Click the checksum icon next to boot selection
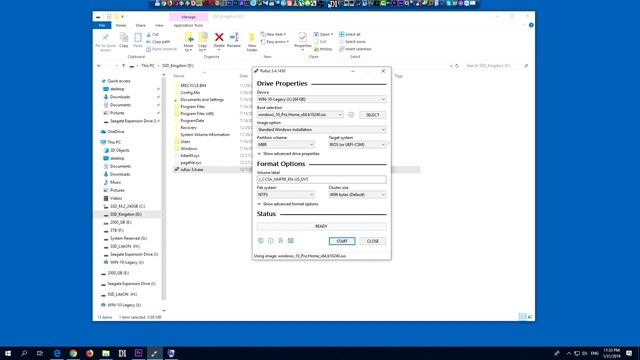 pos(351,115)
